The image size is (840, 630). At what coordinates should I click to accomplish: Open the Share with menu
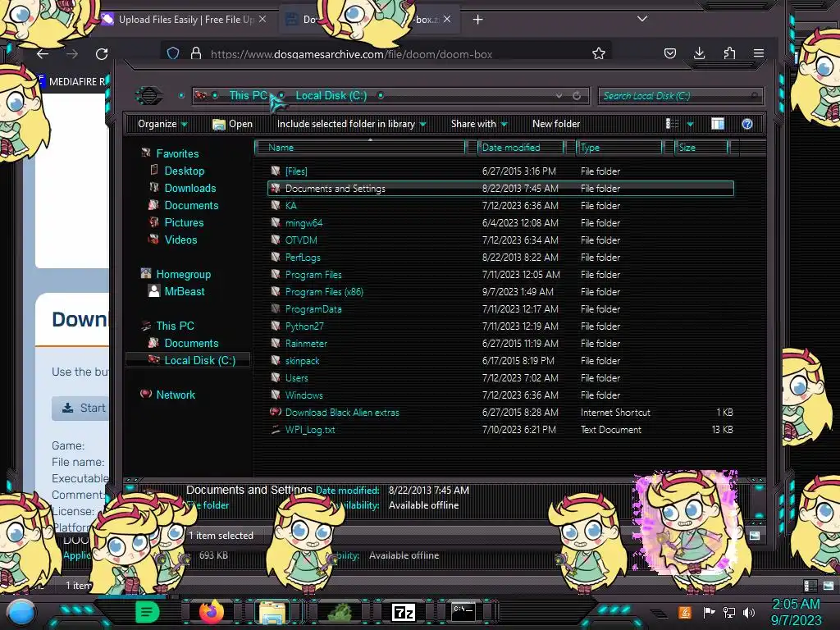(479, 124)
